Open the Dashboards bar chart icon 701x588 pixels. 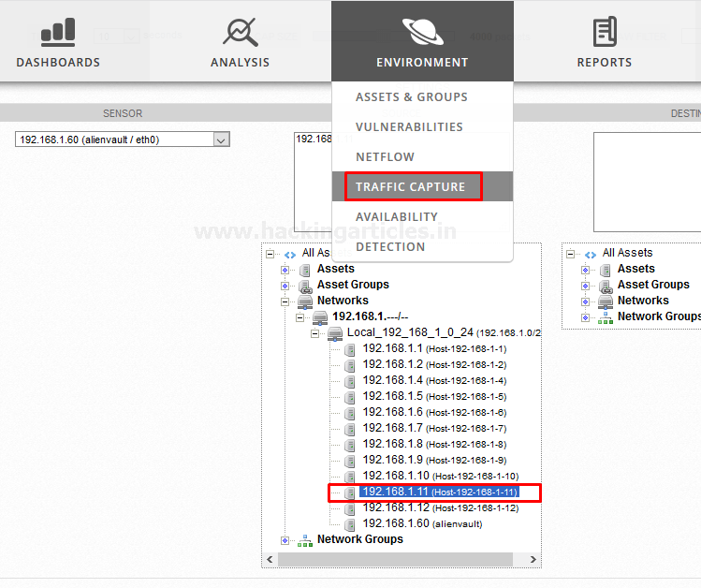[58, 33]
